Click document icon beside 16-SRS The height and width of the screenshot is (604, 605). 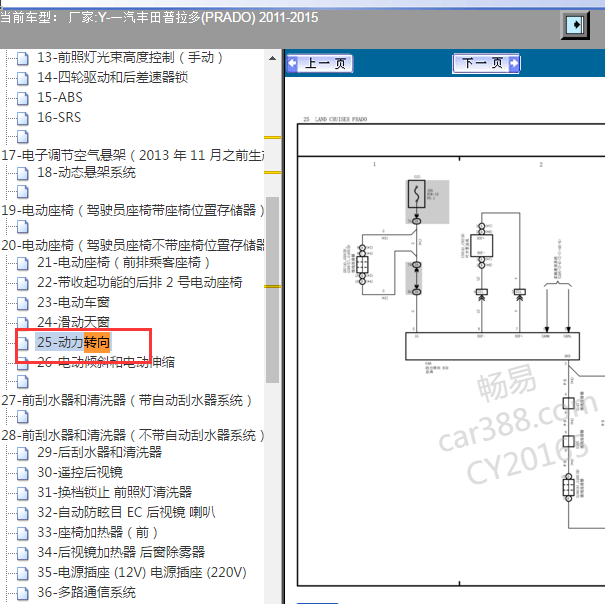(x=23, y=118)
